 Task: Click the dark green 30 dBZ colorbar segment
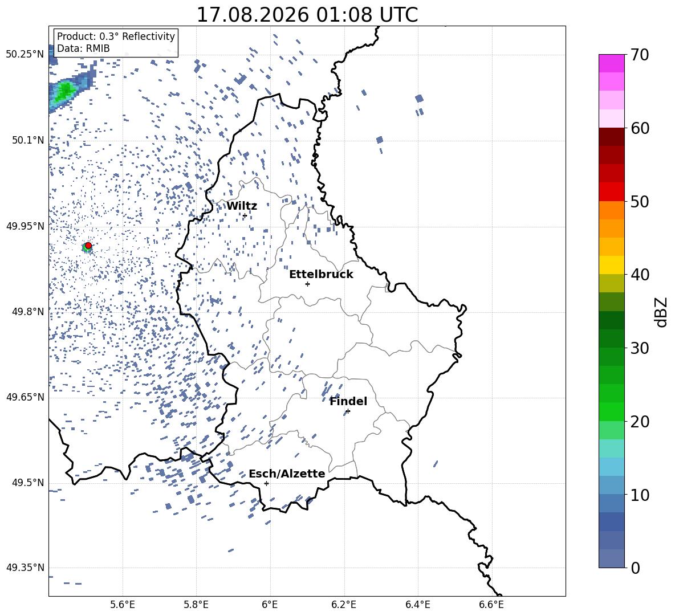tap(611, 338)
